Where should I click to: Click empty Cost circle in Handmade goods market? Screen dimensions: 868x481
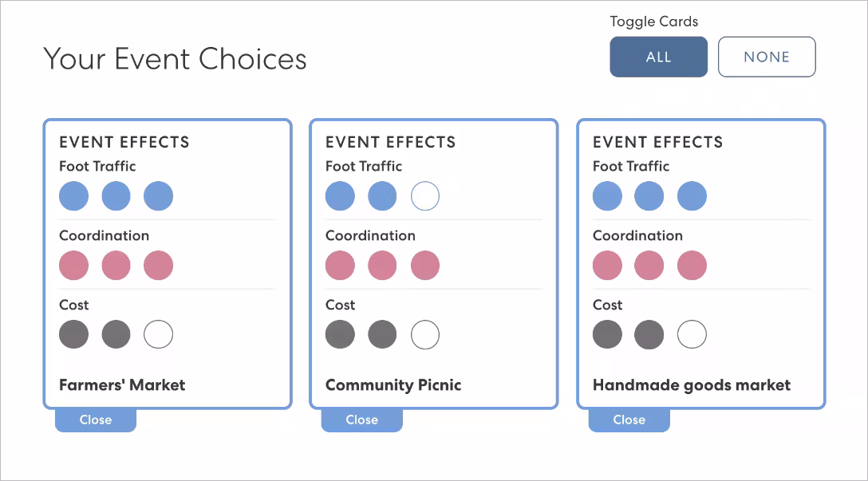click(692, 335)
